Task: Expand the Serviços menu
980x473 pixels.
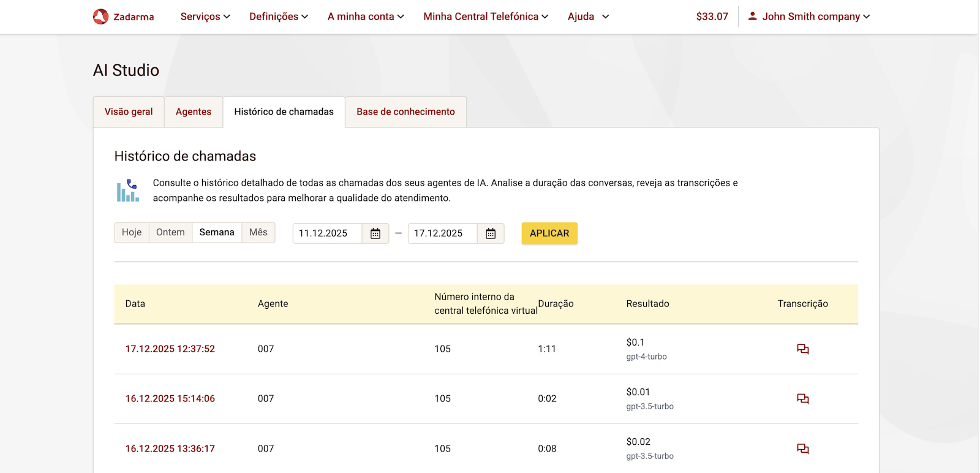Action: pos(205,17)
